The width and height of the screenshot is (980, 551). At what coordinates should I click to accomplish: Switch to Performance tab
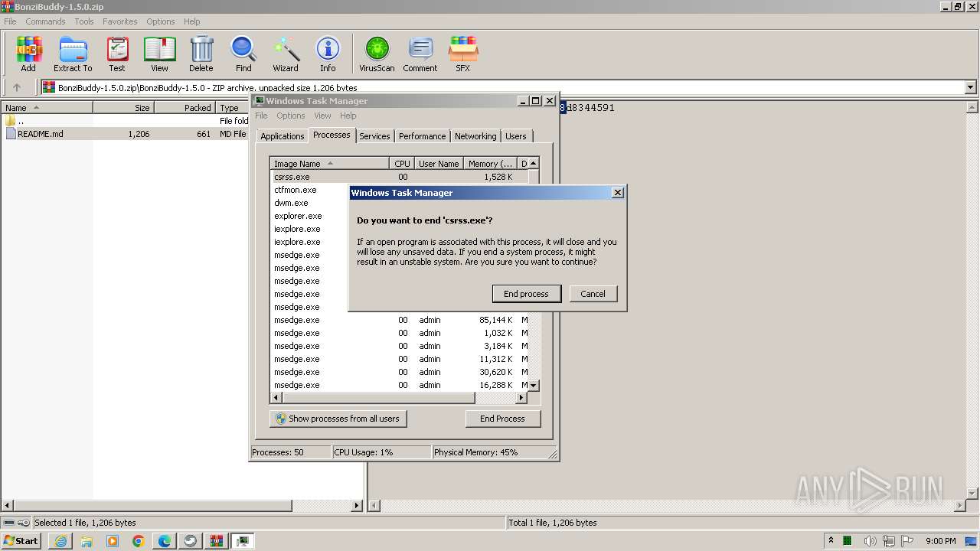point(422,136)
